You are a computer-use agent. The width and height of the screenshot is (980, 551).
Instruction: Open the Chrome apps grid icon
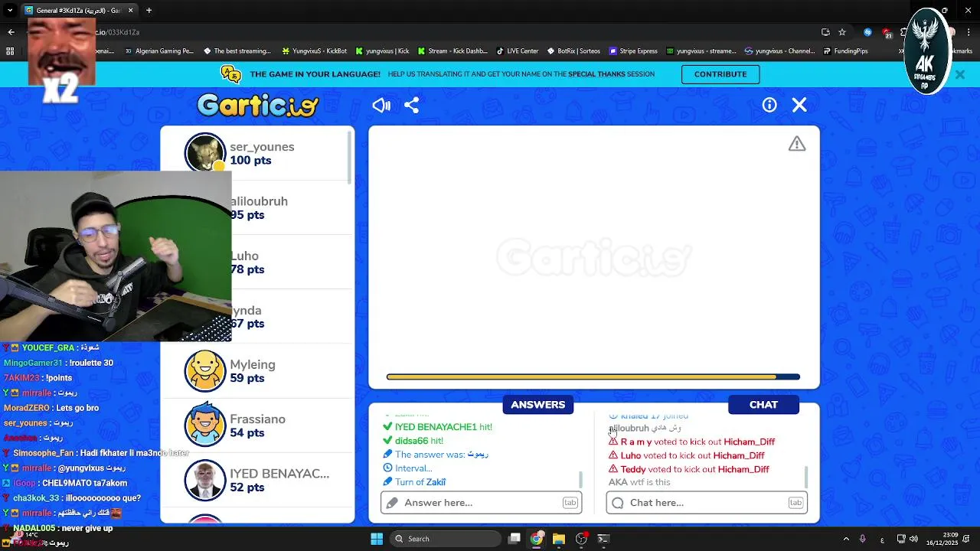[10, 51]
